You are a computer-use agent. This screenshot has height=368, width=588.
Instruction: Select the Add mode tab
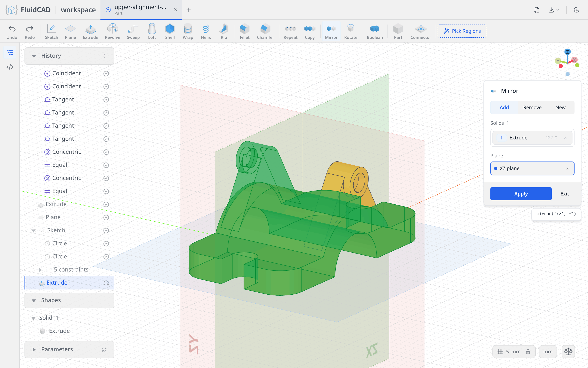tap(504, 107)
